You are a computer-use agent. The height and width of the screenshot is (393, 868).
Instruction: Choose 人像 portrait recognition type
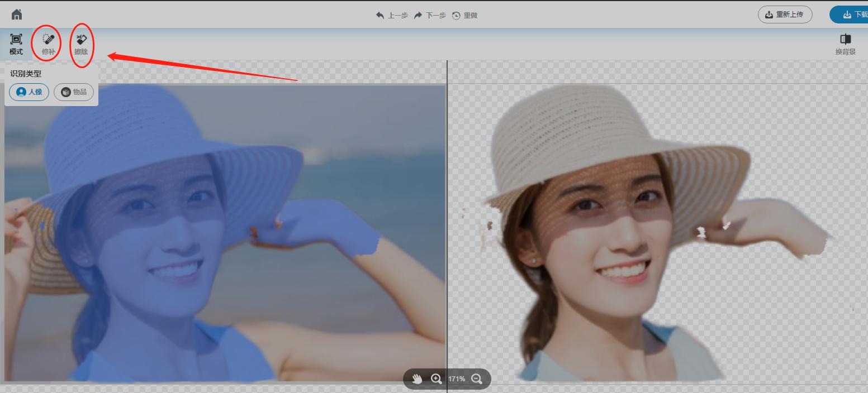29,92
